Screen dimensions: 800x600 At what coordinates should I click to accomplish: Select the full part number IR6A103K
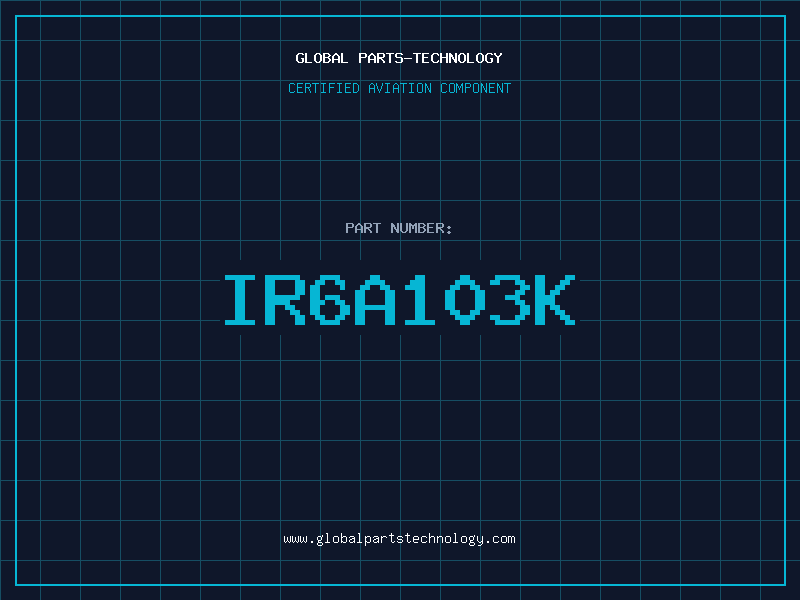pyautogui.click(x=399, y=299)
